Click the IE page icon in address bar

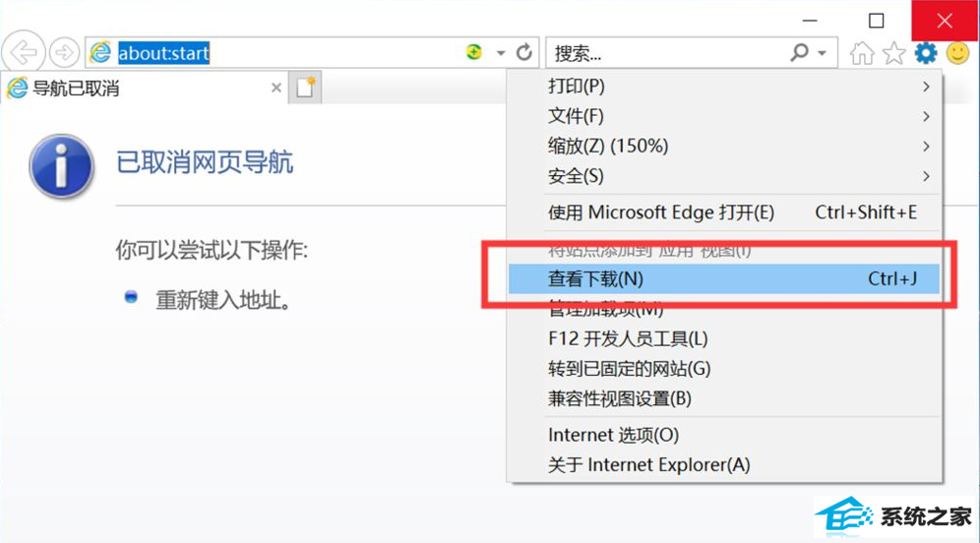pyautogui.click(x=100, y=52)
